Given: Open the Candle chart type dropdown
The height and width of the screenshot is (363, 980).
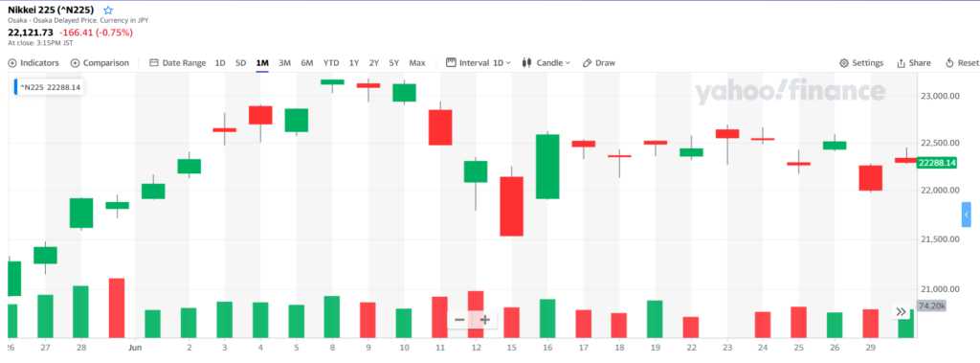Looking at the screenshot, I should pyautogui.click(x=546, y=62).
